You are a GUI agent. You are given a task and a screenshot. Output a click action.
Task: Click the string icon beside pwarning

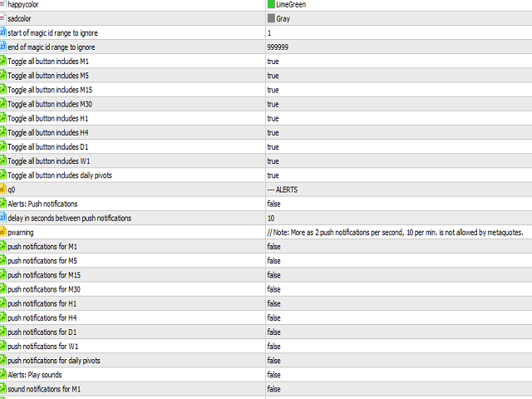tap(3, 232)
